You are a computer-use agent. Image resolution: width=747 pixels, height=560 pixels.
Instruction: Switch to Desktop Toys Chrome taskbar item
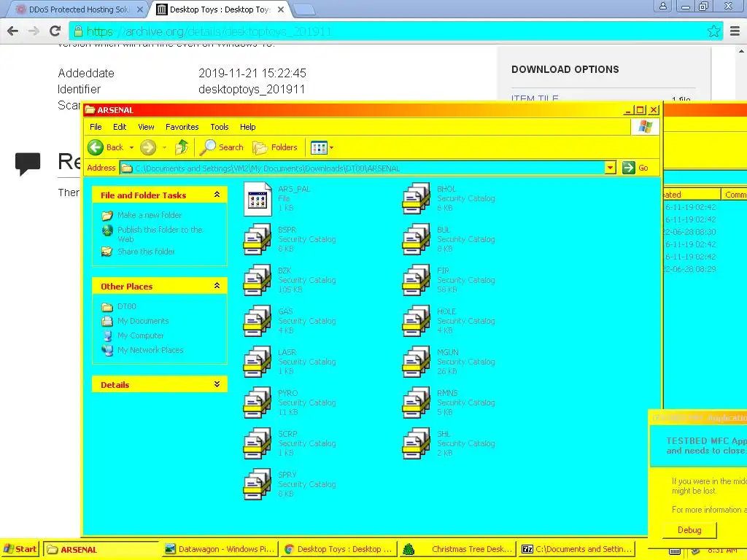[338, 549]
